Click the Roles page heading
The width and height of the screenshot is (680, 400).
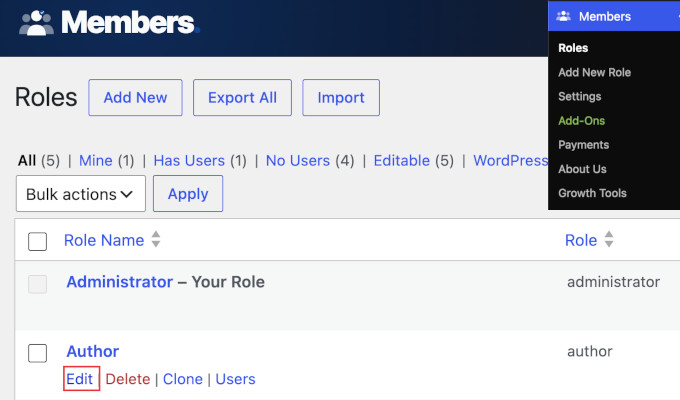click(46, 97)
